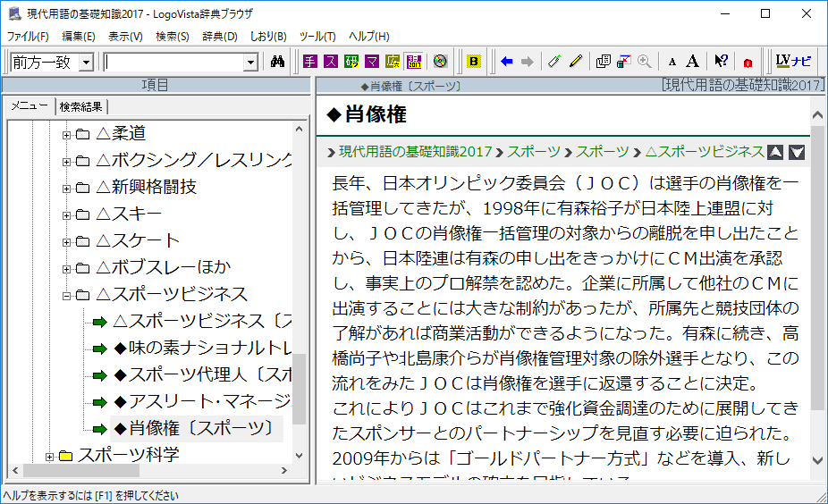Select ◆肖像権〔スポーツ〕 tree entry

click(x=196, y=429)
